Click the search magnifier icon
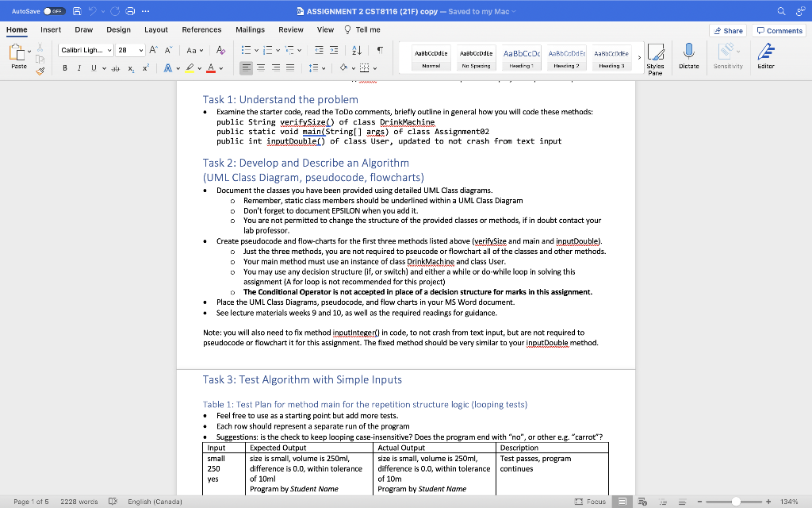The width and height of the screenshot is (812, 508). [781, 11]
